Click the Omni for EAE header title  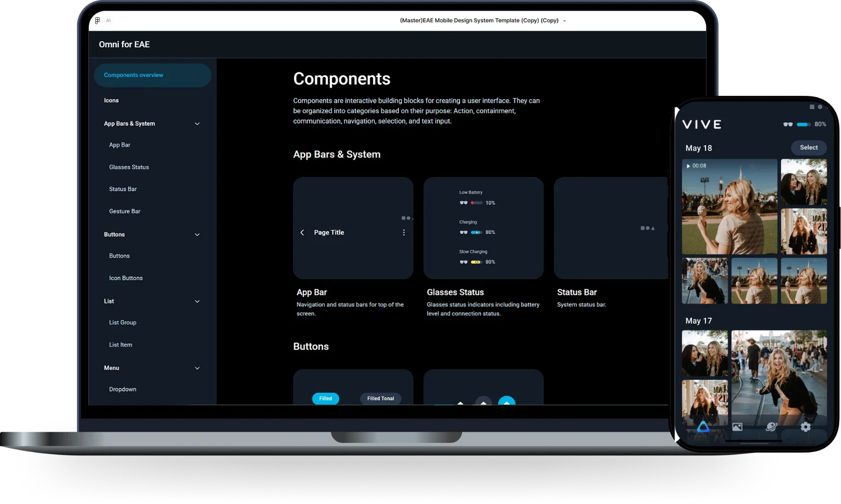tap(124, 44)
